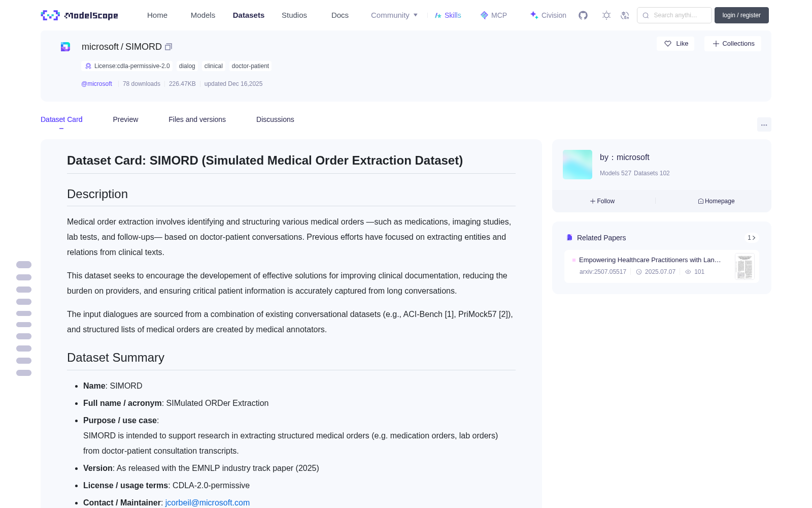Switch to the Preview tab
The image size is (812, 508).
click(x=125, y=119)
